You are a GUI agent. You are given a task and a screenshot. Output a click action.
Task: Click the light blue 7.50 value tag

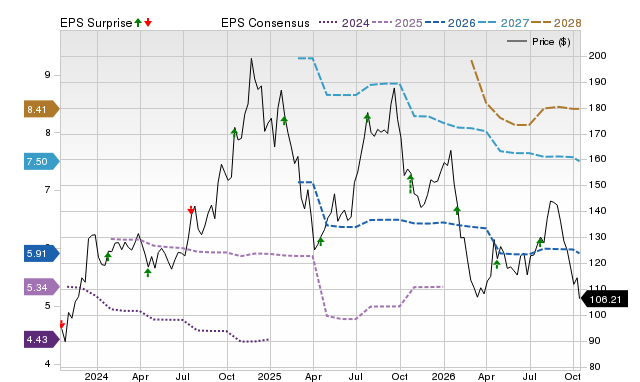(42, 162)
